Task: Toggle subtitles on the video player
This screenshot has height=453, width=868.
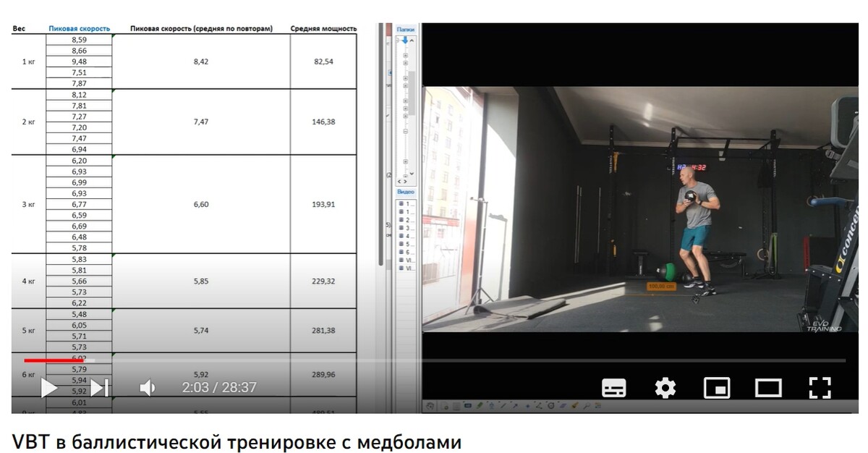Action: pos(613,388)
